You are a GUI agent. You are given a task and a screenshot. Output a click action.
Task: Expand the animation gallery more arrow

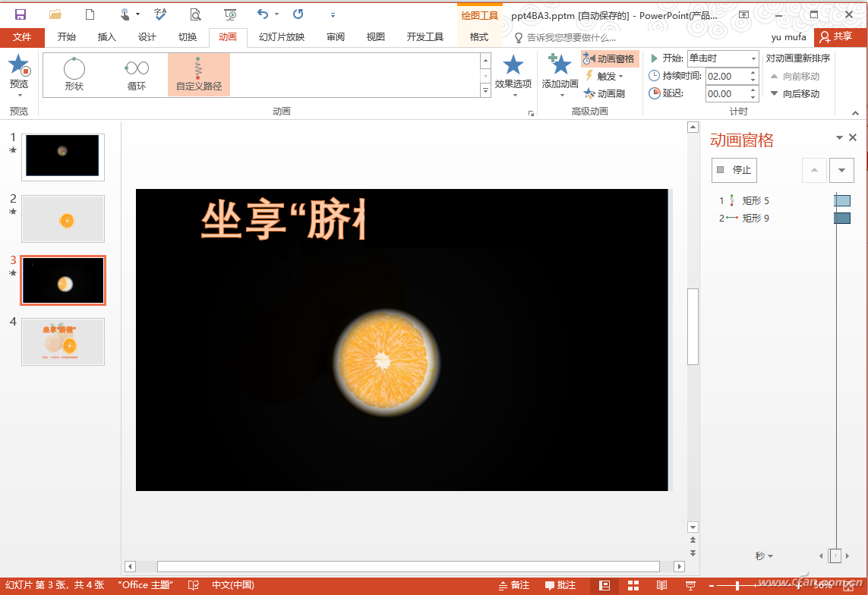(x=486, y=91)
